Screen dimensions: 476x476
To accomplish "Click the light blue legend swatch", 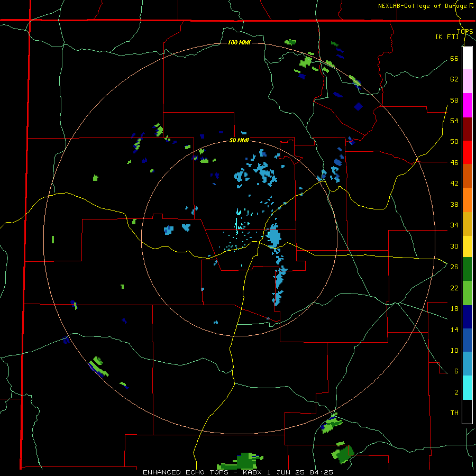I will [x=467, y=364].
